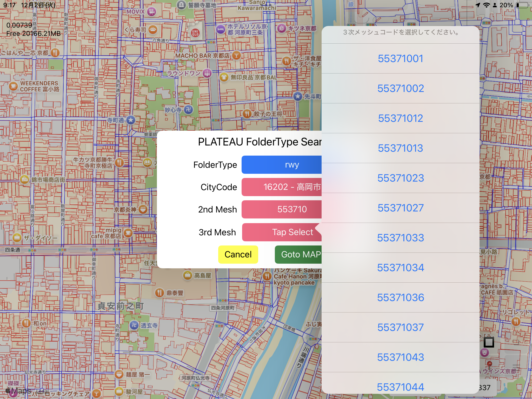The image size is (532, 399).
Task: Tap the 鼎泰豐 restaurant icon
Action: (159, 293)
